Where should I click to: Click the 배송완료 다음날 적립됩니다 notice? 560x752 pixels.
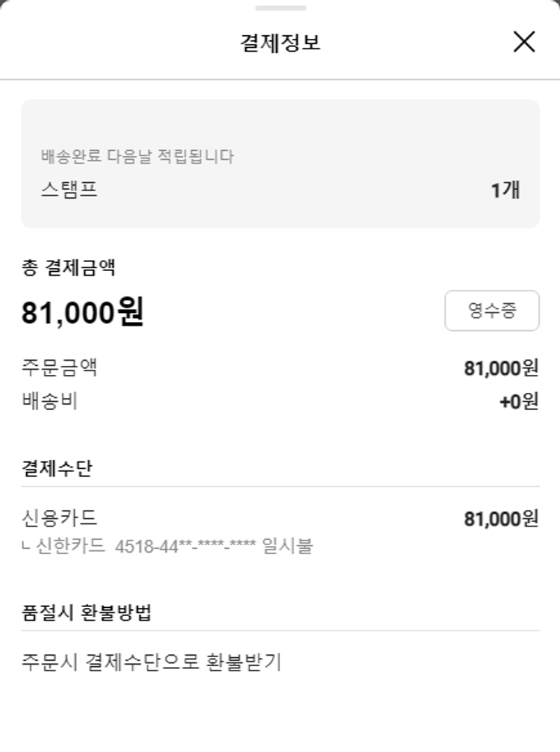[137, 157]
